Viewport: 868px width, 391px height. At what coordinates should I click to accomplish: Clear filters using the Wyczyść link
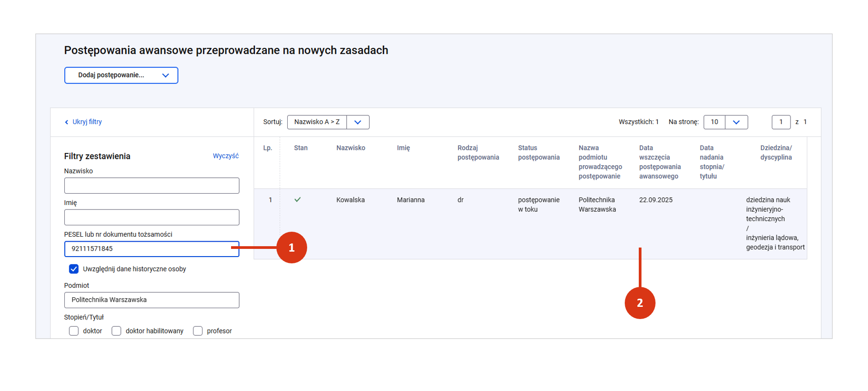point(226,156)
